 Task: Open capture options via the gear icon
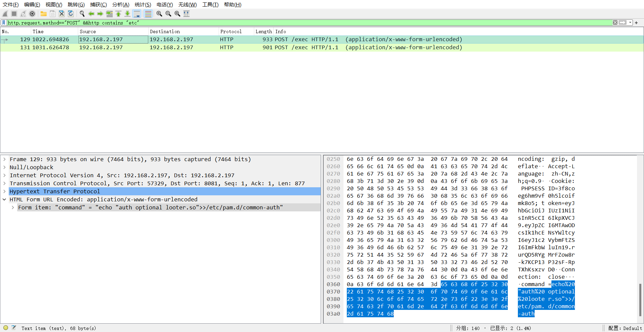(x=32, y=14)
